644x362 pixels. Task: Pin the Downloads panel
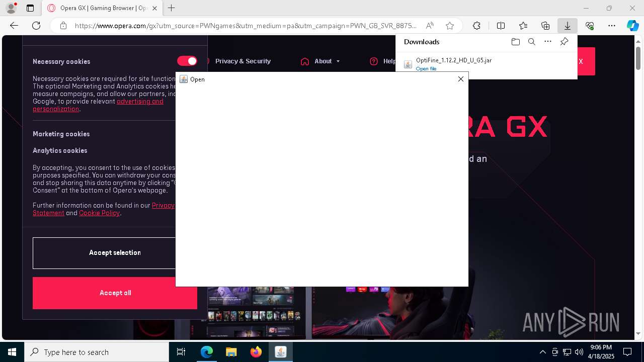click(x=564, y=42)
